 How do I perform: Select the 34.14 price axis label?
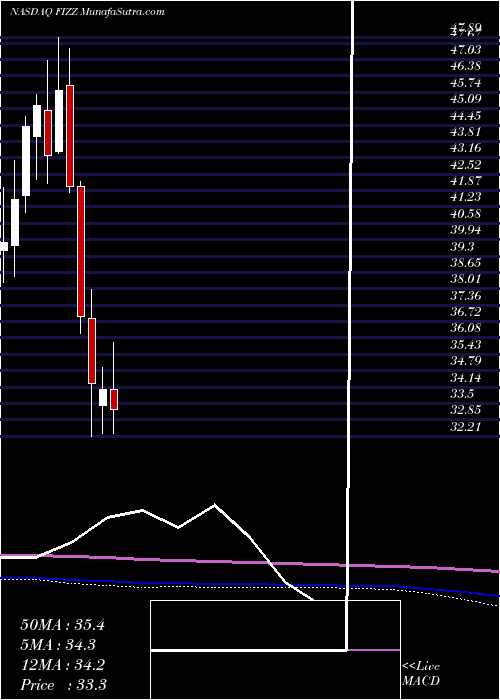(465, 378)
